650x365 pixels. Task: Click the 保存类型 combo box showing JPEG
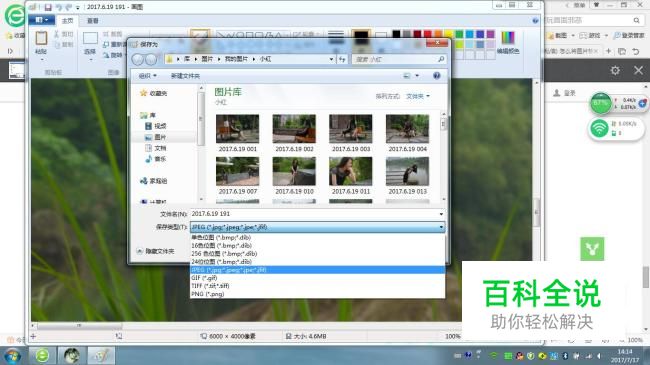pos(318,227)
